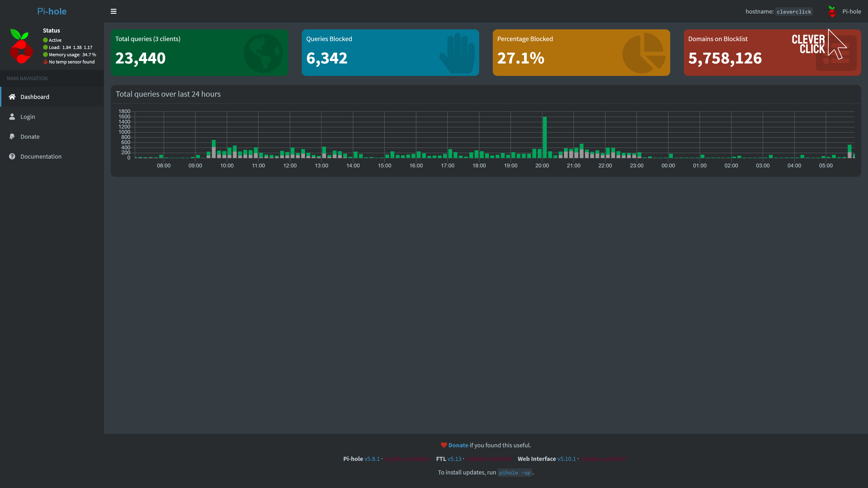Click the small raspberry icon top right
This screenshot has height=488, width=868.
pyautogui.click(x=832, y=12)
